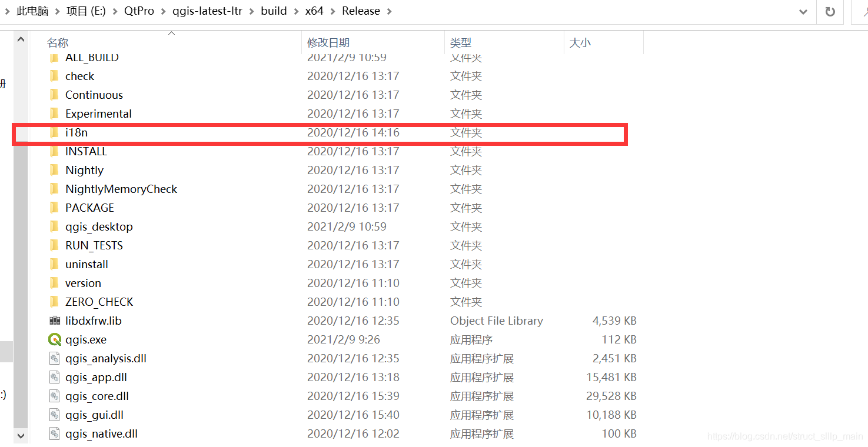Expand the chevron after build in path
The image size is (868, 447).
[x=296, y=11]
